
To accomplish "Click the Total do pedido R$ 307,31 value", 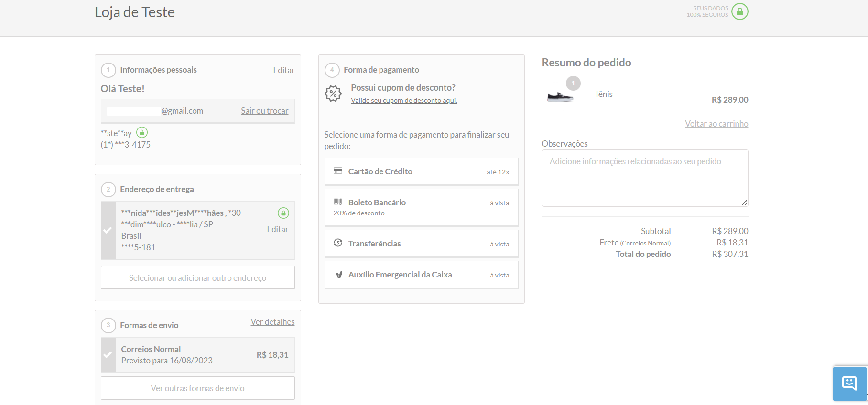I will (730, 254).
